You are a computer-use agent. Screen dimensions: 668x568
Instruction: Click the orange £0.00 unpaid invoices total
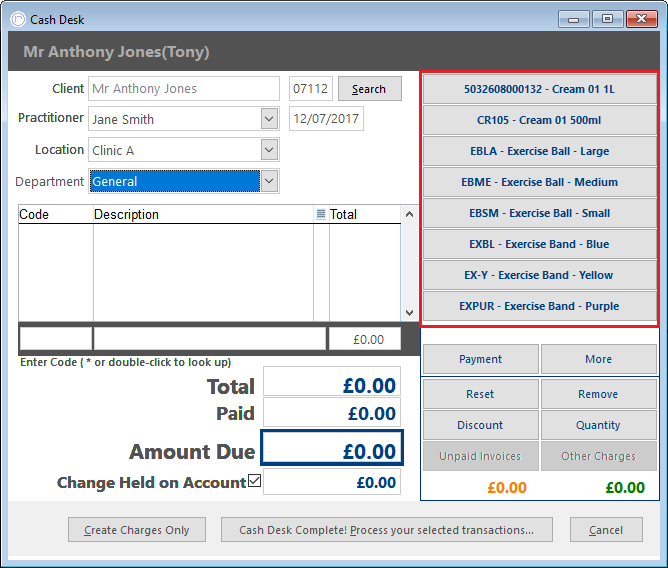tap(507, 487)
